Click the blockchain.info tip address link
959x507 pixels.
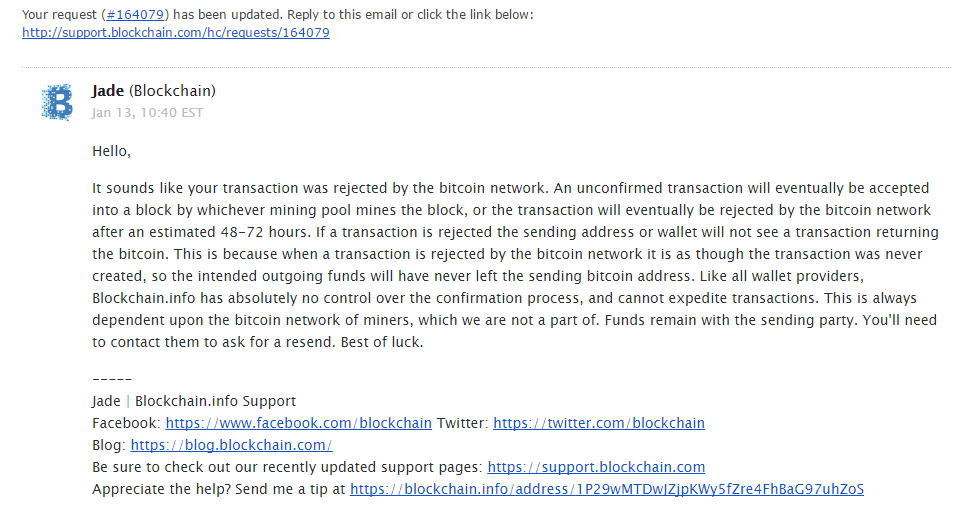[x=606, y=489]
